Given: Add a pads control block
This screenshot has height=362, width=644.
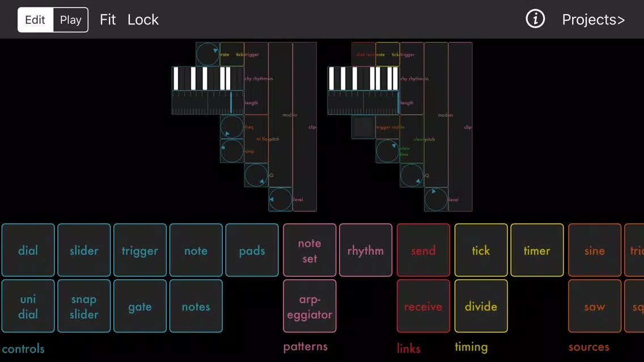Looking at the screenshot, I should pyautogui.click(x=252, y=250).
